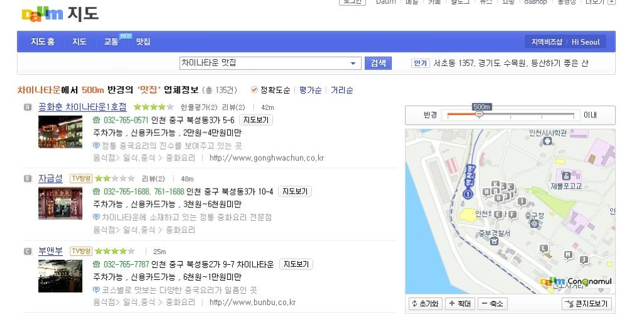Click 한줄평가(2) for 공화춘
Screen dimensions: 644x317
(x=199, y=108)
